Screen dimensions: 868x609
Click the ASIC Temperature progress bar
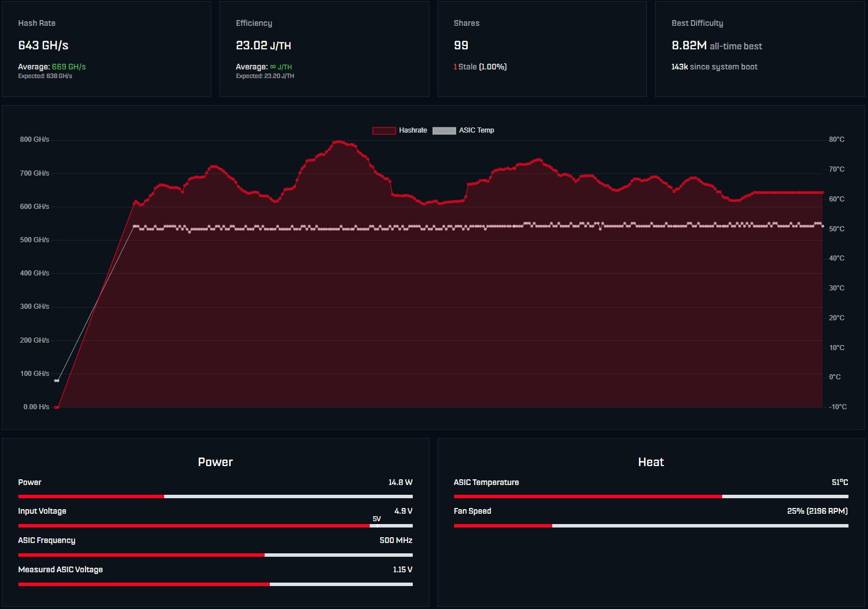[651, 496]
